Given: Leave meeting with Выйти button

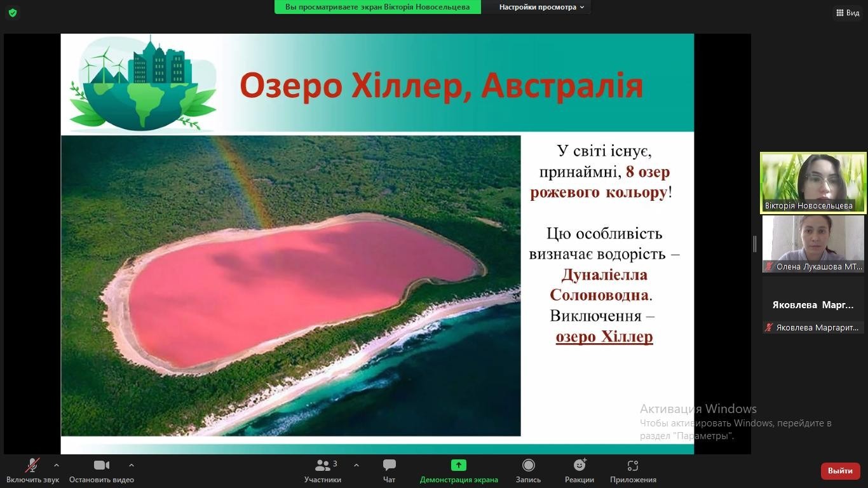Looking at the screenshot, I should click(840, 471).
